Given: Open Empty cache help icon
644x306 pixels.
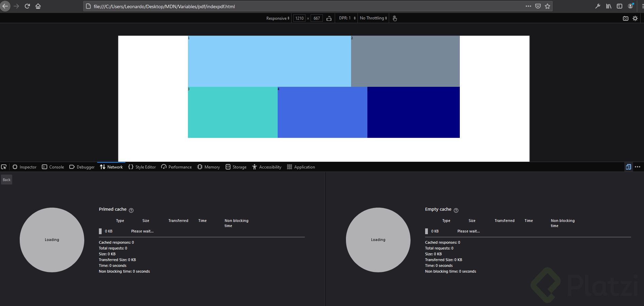Looking at the screenshot, I should [456, 210].
